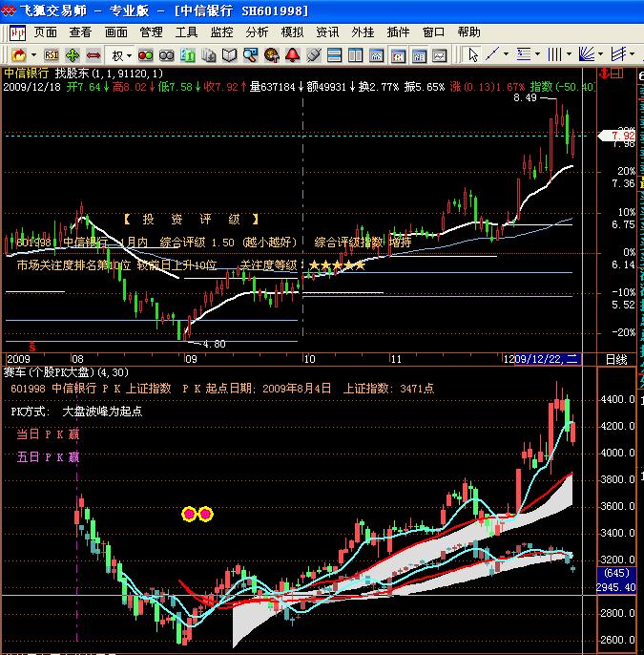Open the RSI indicator button
Image resolution: width=644 pixels, height=655 pixels.
coord(52,55)
